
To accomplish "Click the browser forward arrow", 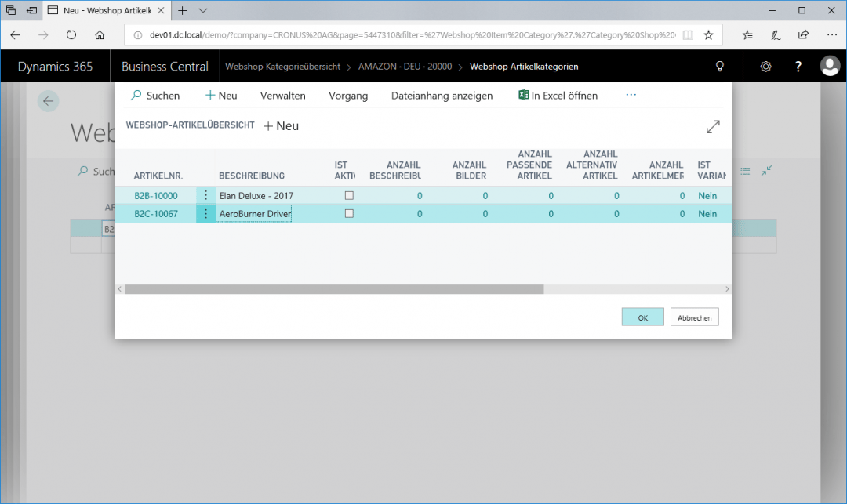I will 43,35.
